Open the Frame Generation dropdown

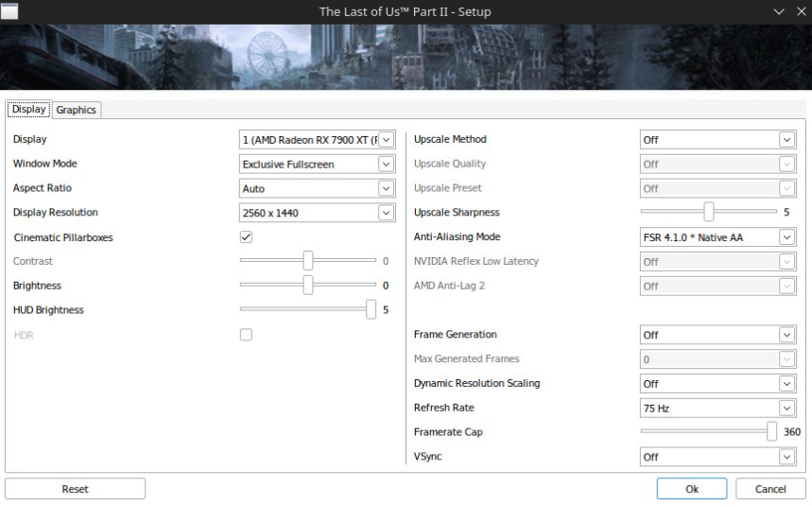(718, 335)
